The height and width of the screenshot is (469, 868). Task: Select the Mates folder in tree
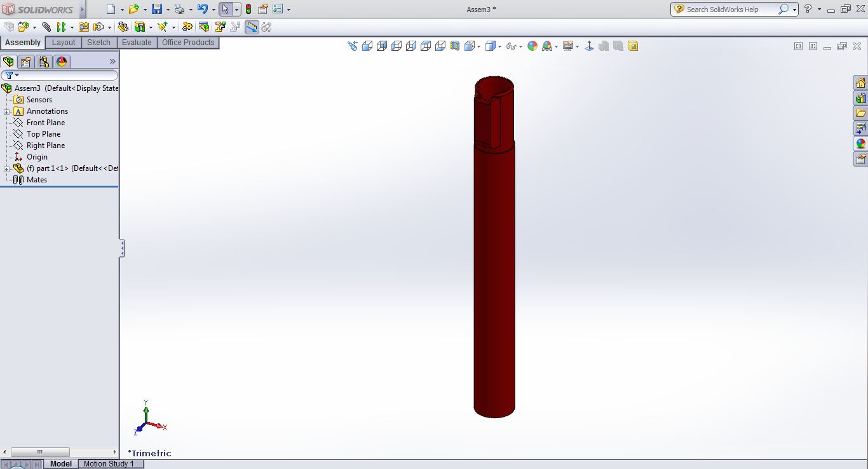[36, 180]
